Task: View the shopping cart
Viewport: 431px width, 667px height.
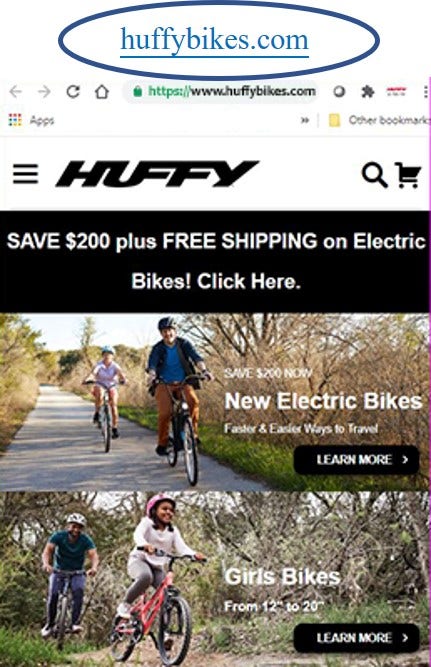Action: pos(408,175)
